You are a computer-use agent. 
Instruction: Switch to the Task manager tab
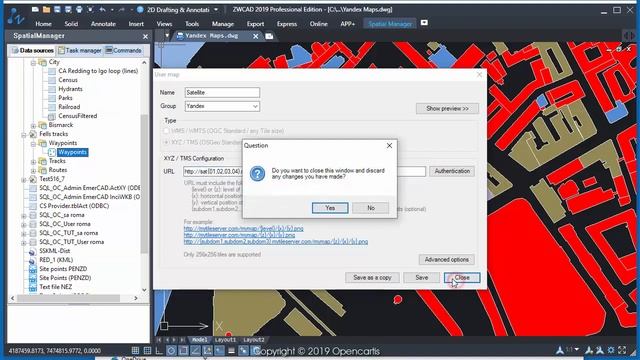tap(80, 51)
